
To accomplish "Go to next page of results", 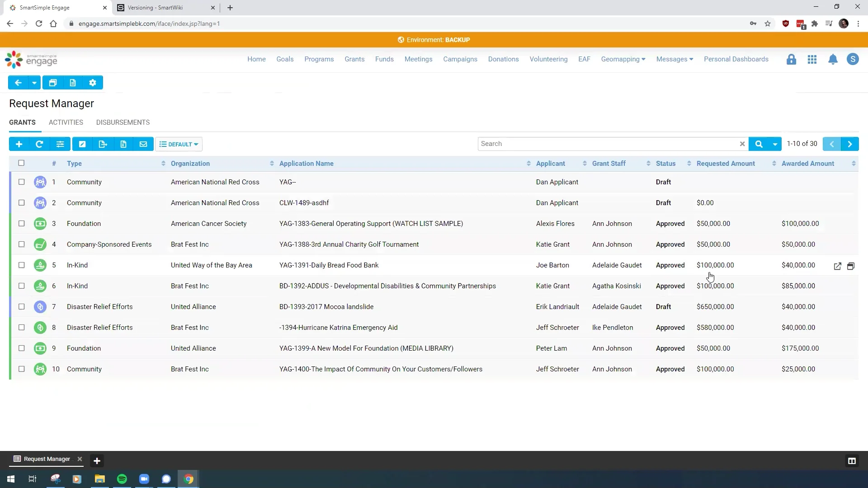I will (x=851, y=144).
